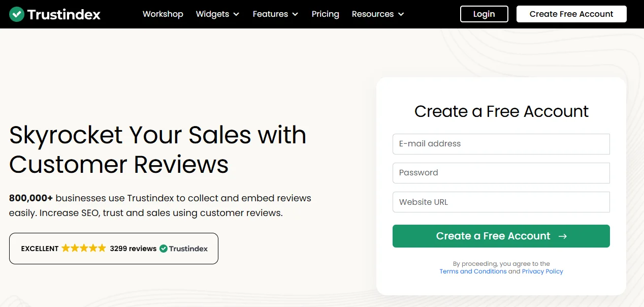Click the Website URL input field

(x=501, y=202)
